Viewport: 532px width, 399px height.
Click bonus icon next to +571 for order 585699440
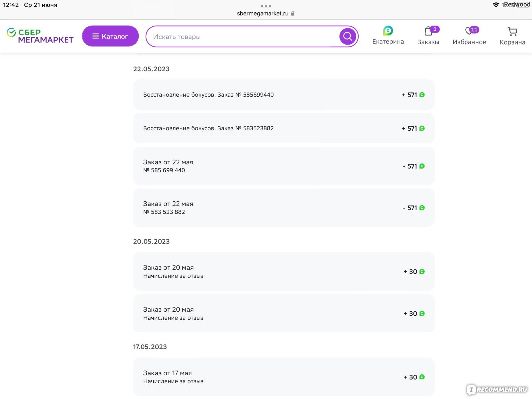[x=422, y=95]
